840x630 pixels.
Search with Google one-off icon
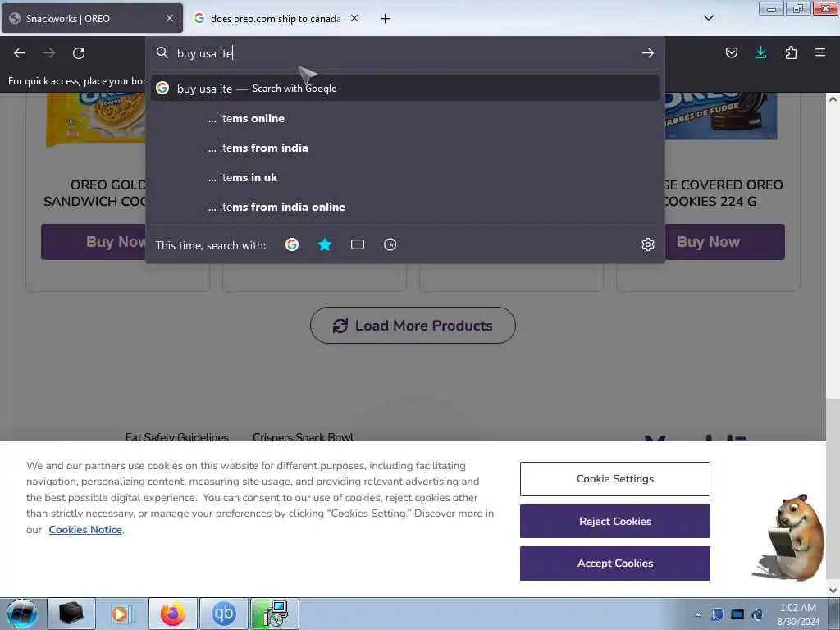tap(292, 244)
